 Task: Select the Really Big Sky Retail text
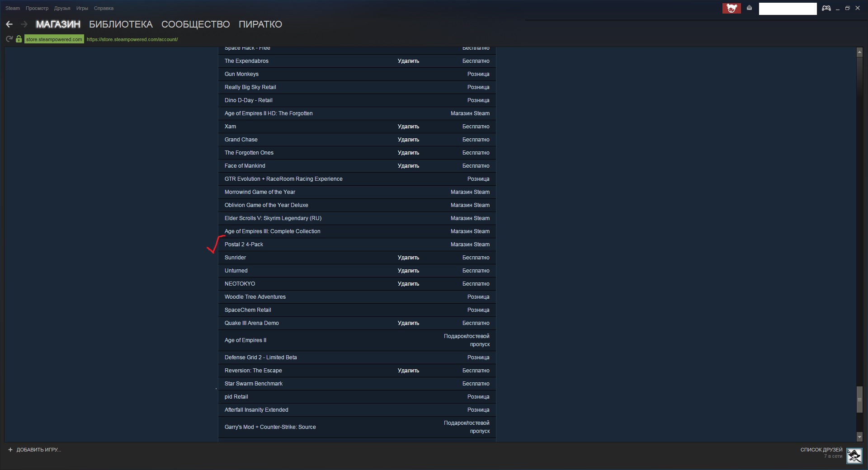coord(250,87)
